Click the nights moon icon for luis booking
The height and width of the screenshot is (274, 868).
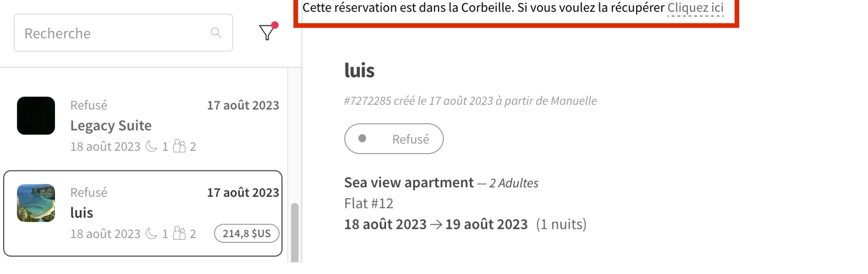click(152, 233)
